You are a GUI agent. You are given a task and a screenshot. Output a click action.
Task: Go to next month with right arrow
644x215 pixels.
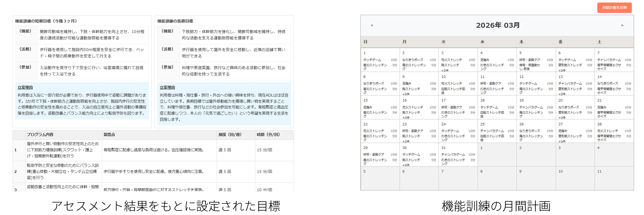(622, 26)
